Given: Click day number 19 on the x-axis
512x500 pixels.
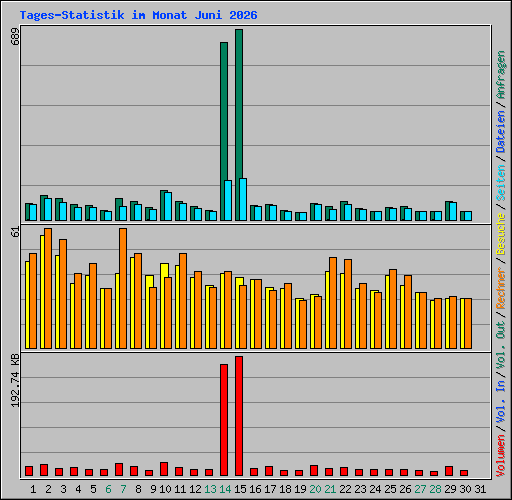Looking at the screenshot, I should [x=300, y=489].
